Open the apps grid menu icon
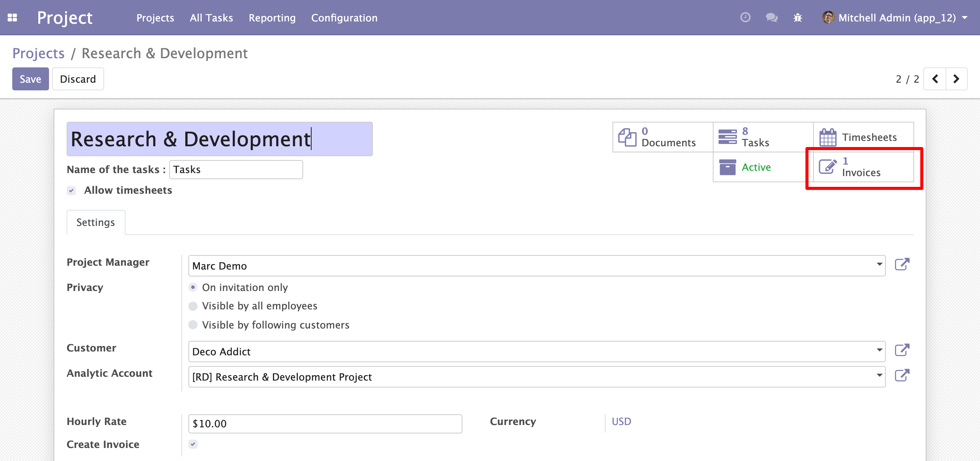The height and width of the screenshot is (461, 980). point(12,18)
